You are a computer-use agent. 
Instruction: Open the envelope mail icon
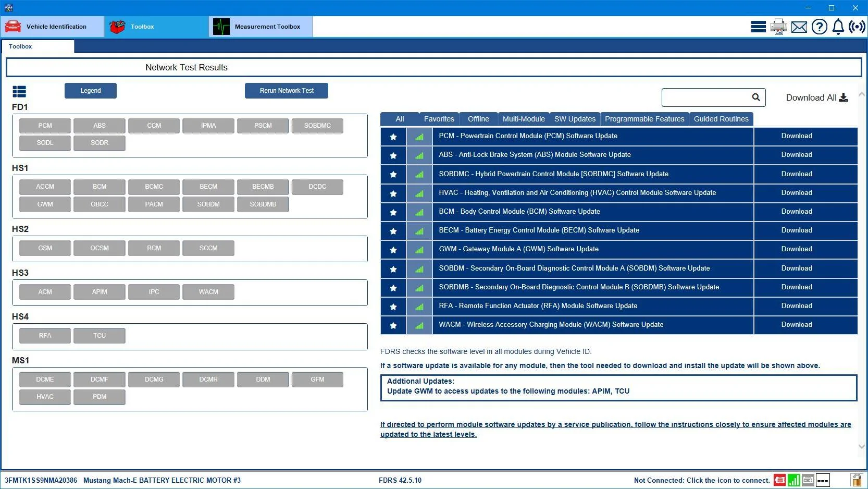[799, 27]
